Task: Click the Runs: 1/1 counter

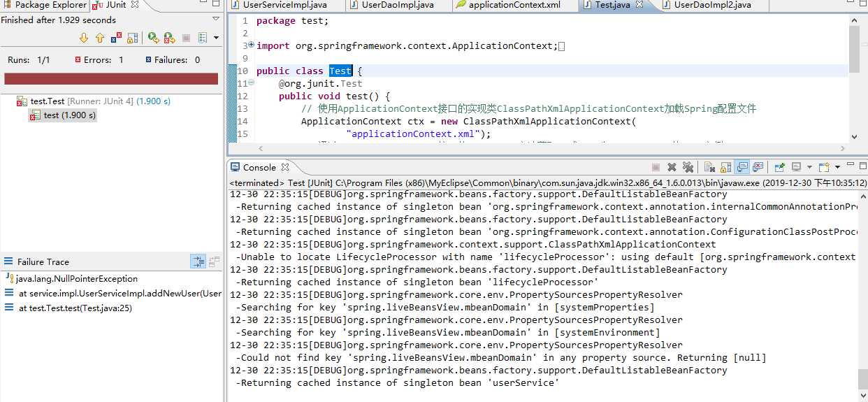Action: pos(29,60)
